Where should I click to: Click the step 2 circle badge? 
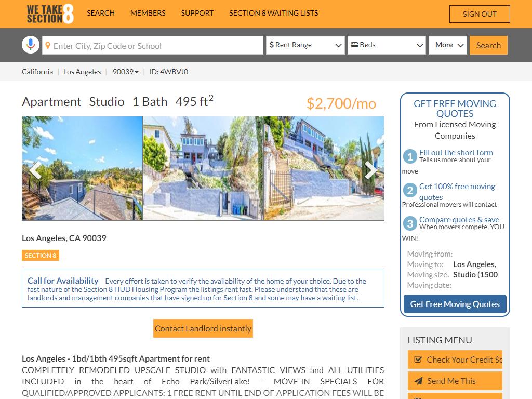[410, 190]
